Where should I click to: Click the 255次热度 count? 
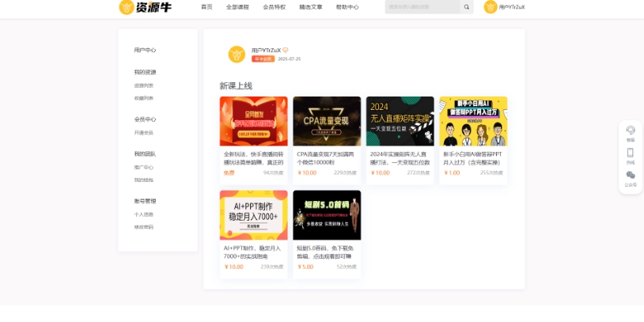tap(491, 173)
